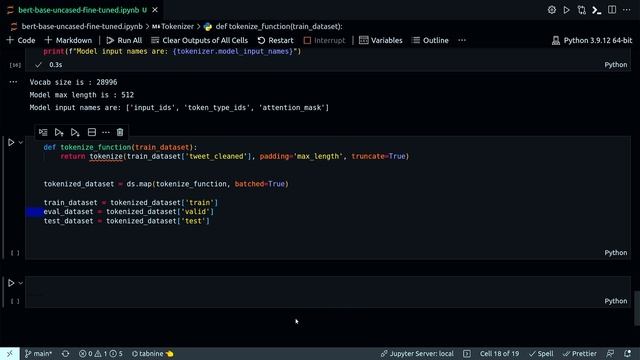Click Run All button

click(124, 40)
